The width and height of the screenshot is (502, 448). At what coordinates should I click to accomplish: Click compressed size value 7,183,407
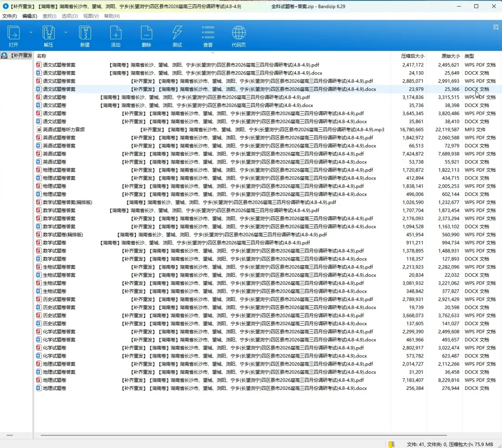pos(413,380)
